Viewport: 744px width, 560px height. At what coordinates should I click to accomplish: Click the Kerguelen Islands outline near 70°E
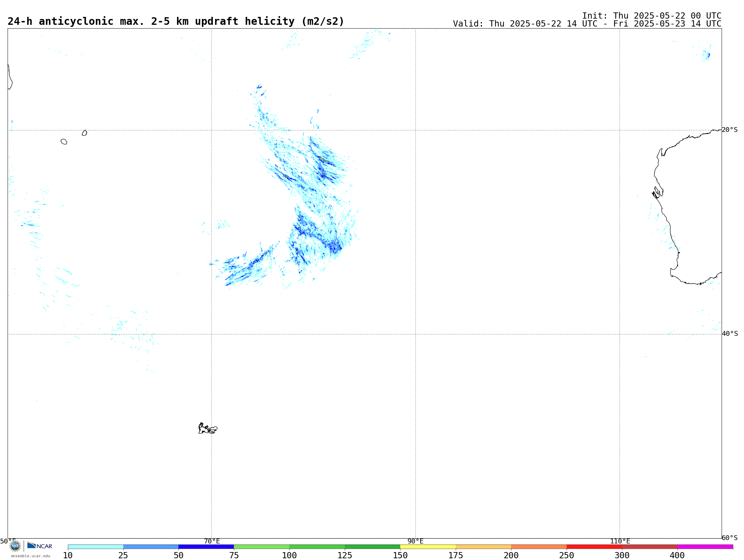[x=208, y=428]
